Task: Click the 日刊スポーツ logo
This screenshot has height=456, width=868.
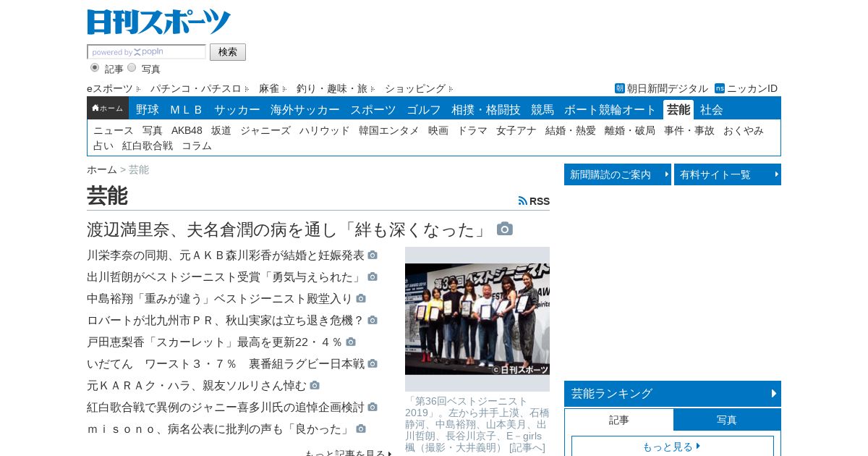Action: pos(158,22)
